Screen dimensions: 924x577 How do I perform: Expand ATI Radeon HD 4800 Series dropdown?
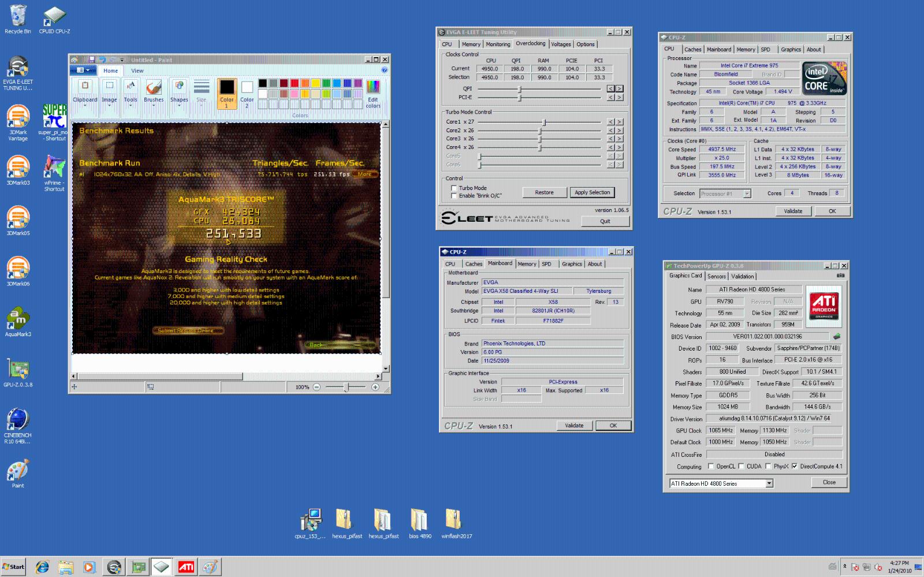coord(769,483)
